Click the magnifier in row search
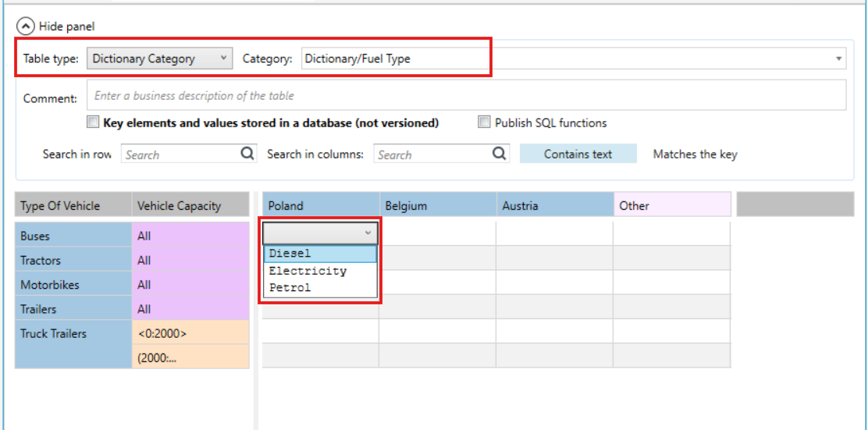This screenshot has width=868, height=430. (248, 153)
